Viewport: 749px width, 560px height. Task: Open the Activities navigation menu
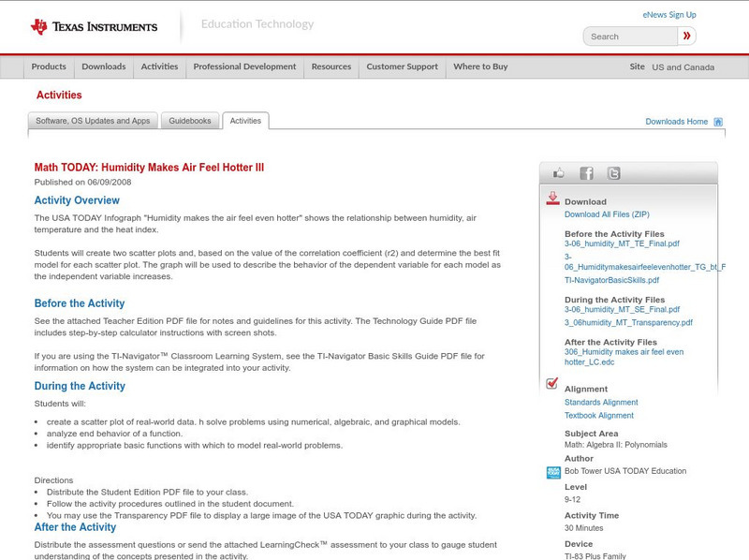(x=159, y=66)
